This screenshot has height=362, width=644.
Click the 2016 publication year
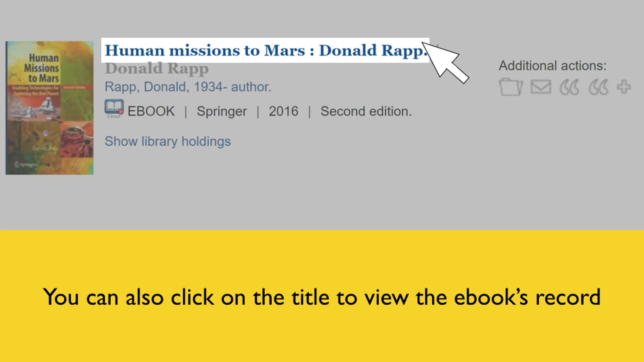coord(284,111)
